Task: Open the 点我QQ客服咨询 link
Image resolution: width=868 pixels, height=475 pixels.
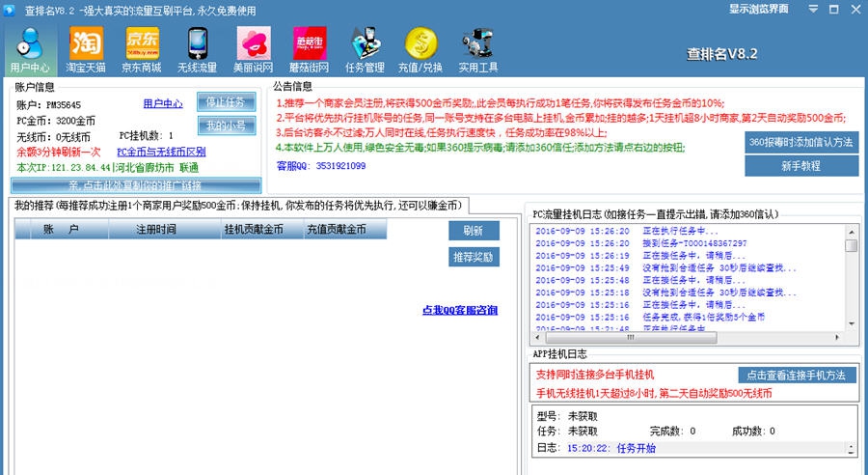Action: pos(460,310)
